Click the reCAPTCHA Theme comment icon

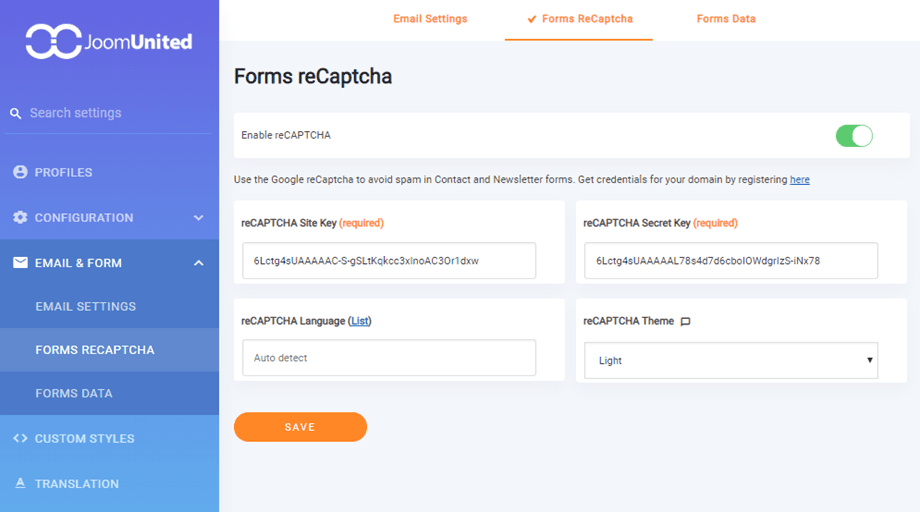[x=685, y=321]
